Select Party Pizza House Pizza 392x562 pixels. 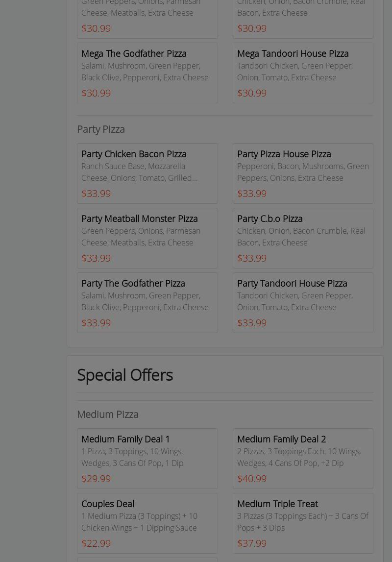pyautogui.click(x=284, y=154)
